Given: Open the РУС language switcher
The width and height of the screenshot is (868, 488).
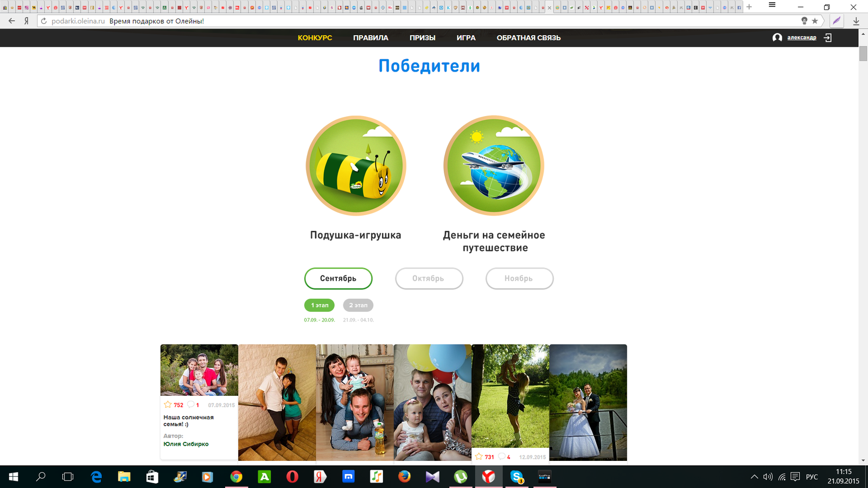Looking at the screenshot, I should point(812,477).
